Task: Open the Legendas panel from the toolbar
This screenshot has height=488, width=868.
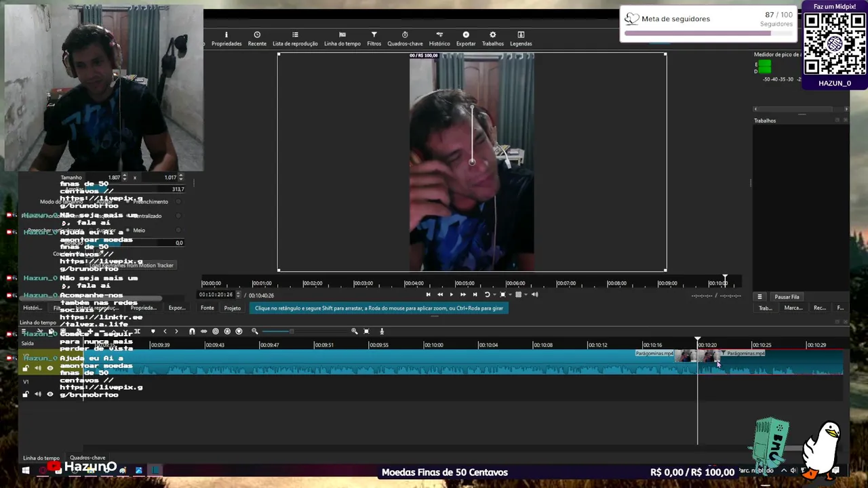Action: pyautogui.click(x=521, y=39)
